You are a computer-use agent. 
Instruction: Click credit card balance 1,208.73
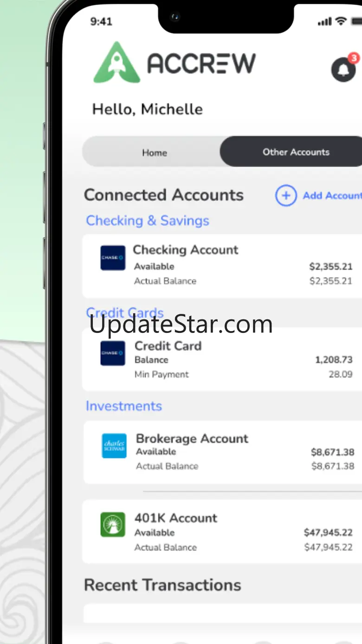pos(334,360)
